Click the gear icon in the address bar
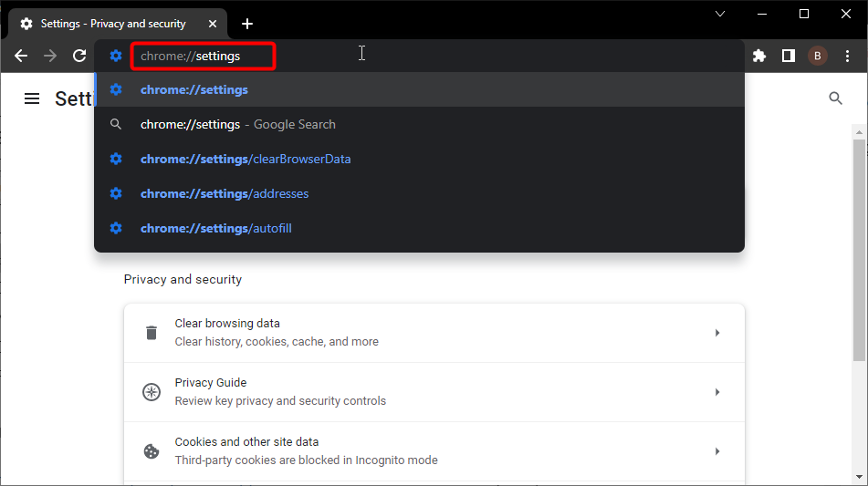This screenshot has width=868, height=486. pos(116,56)
